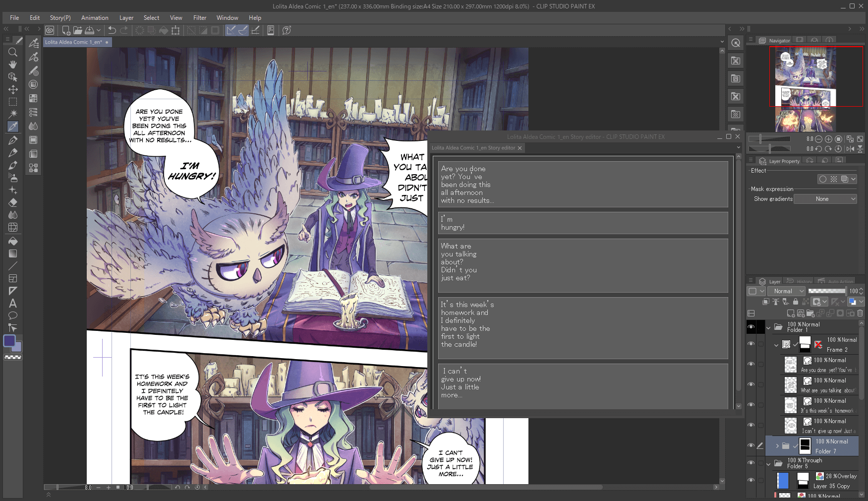Image resolution: width=868 pixels, height=501 pixels.
Task: Select the Zoom magnifier tool
Action: (x=13, y=52)
